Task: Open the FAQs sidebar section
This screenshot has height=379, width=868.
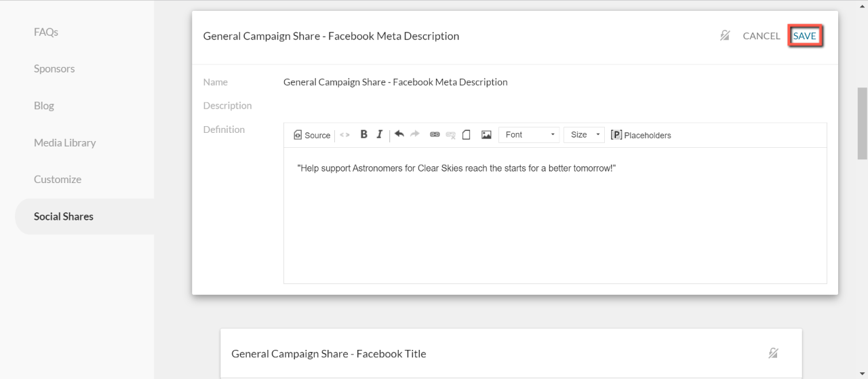Action: [x=46, y=32]
